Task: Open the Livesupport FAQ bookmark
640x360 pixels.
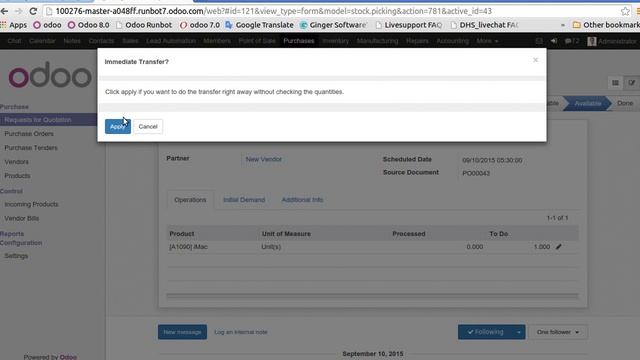Action: (409, 25)
